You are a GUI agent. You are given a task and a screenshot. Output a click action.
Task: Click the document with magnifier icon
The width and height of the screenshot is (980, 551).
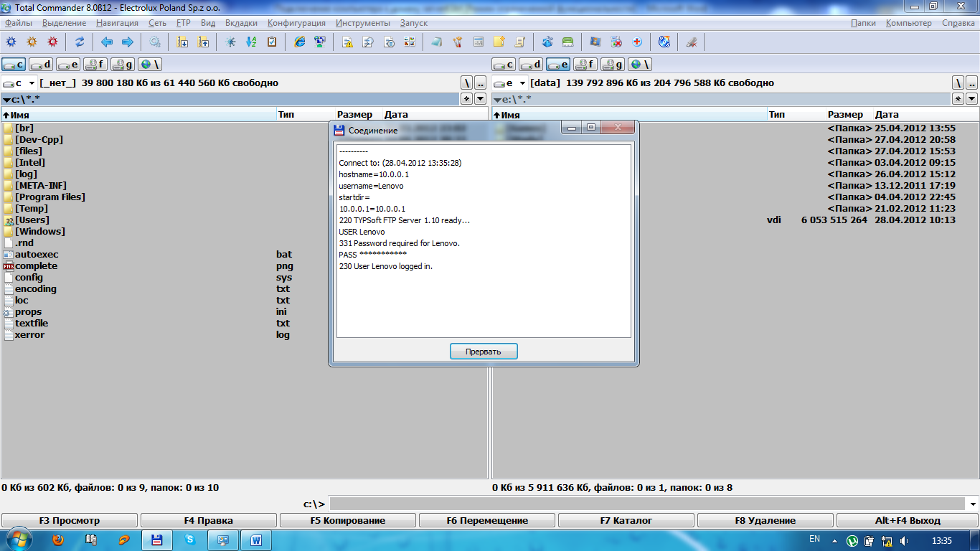(x=368, y=42)
